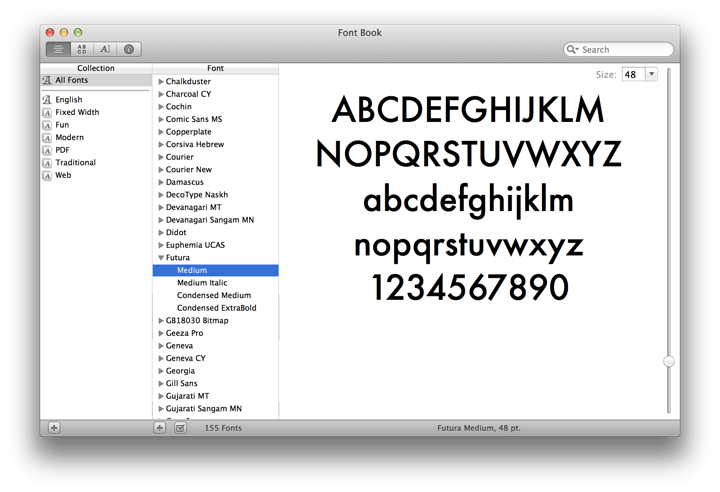Click the PDF collection icon
The image size is (720, 492).
click(x=47, y=150)
